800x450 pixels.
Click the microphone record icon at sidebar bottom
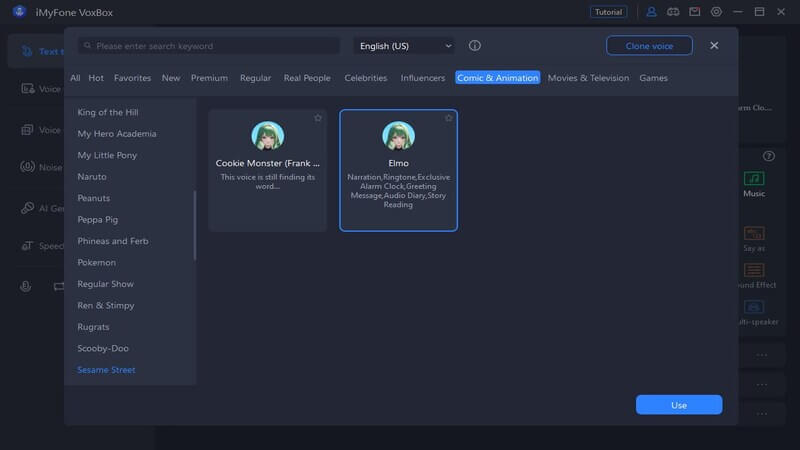(26, 286)
